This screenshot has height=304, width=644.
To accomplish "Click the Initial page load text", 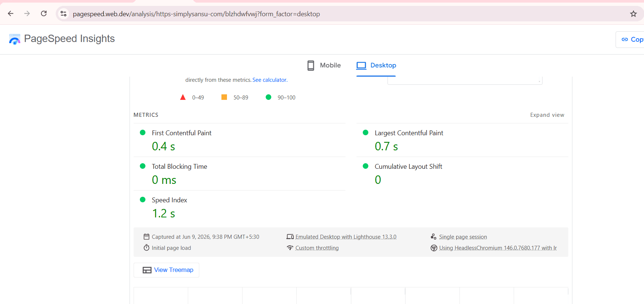I will [x=171, y=248].
